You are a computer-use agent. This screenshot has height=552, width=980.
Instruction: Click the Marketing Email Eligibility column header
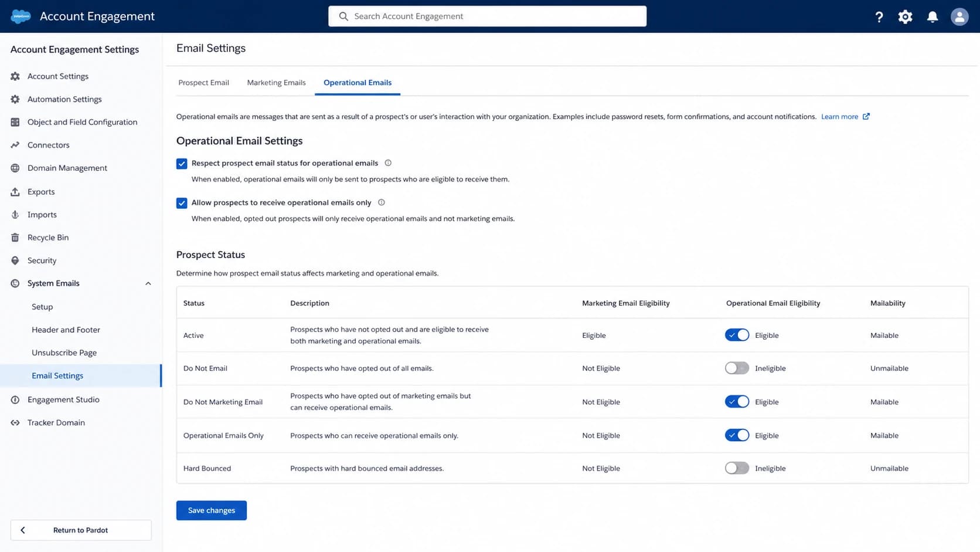pyautogui.click(x=625, y=303)
